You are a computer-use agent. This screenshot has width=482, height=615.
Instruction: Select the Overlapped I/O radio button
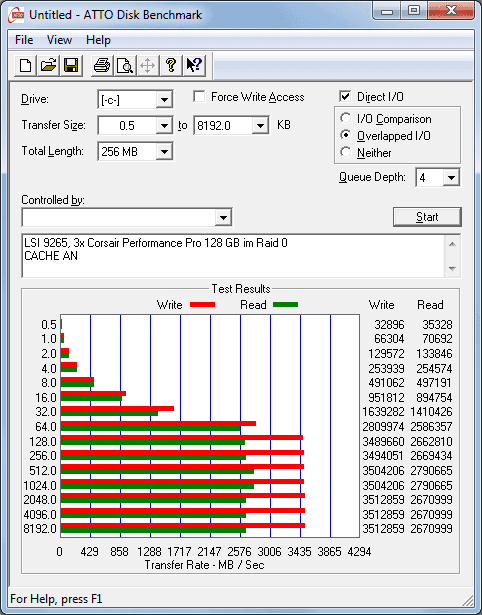346,136
